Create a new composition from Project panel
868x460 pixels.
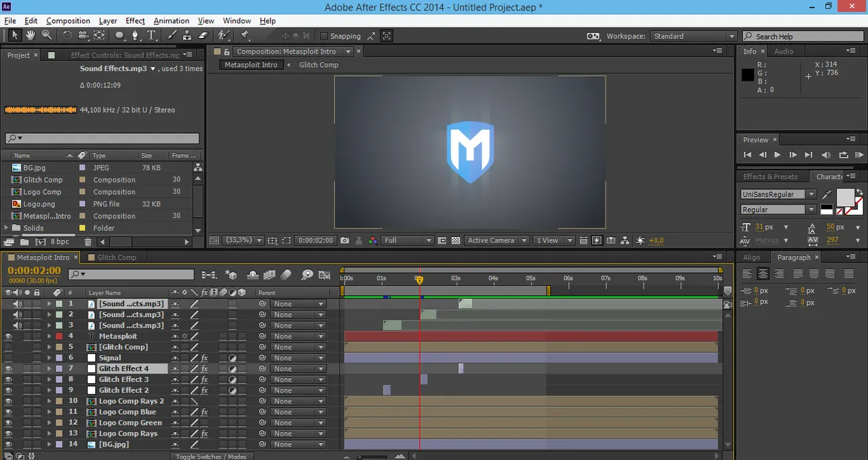[x=41, y=242]
